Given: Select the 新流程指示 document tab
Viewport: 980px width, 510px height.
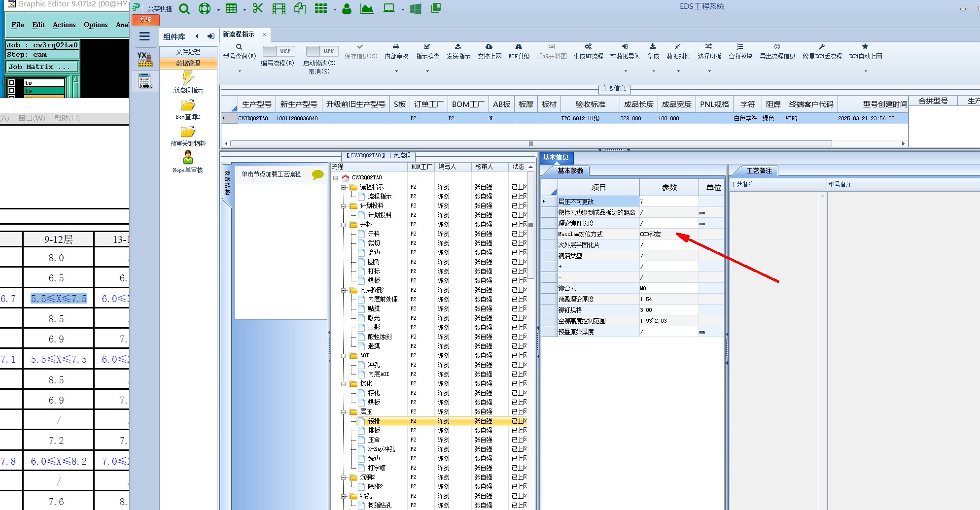Looking at the screenshot, I should coord(239,34).
